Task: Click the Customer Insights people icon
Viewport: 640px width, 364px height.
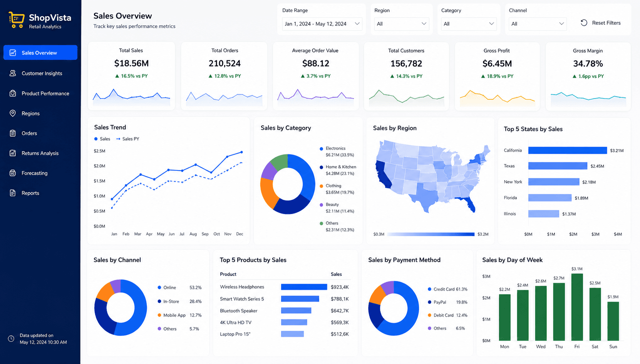Action: pyautogui.click(x=13, y=73)
